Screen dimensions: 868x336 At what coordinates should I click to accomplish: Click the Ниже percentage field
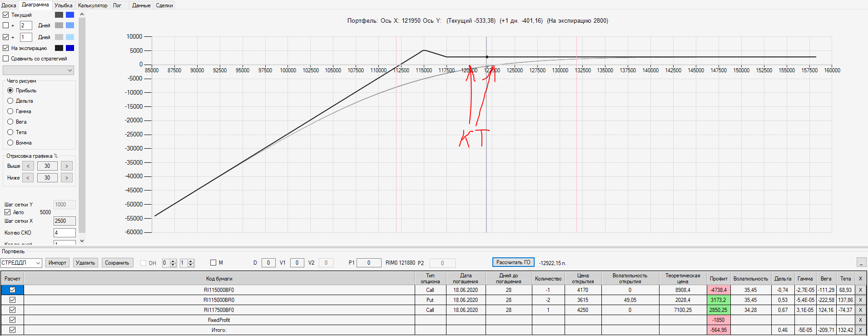point(47,178)
